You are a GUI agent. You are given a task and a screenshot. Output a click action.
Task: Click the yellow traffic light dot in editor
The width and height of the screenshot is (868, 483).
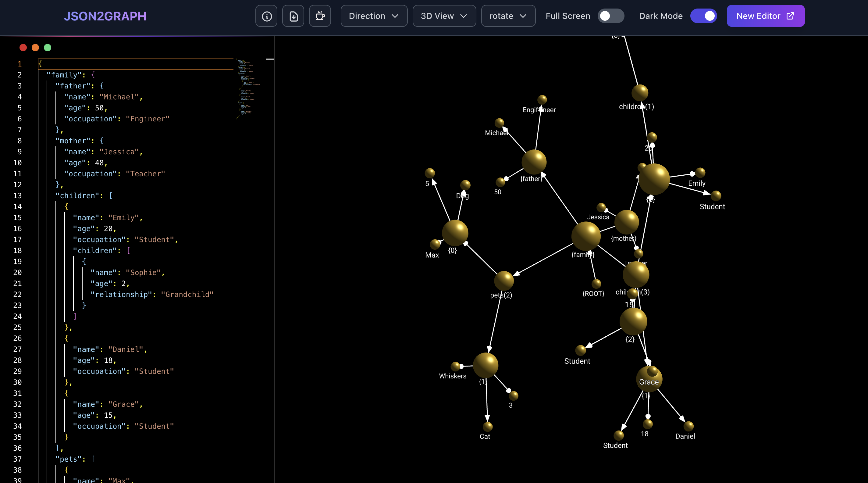click(35, 48)
